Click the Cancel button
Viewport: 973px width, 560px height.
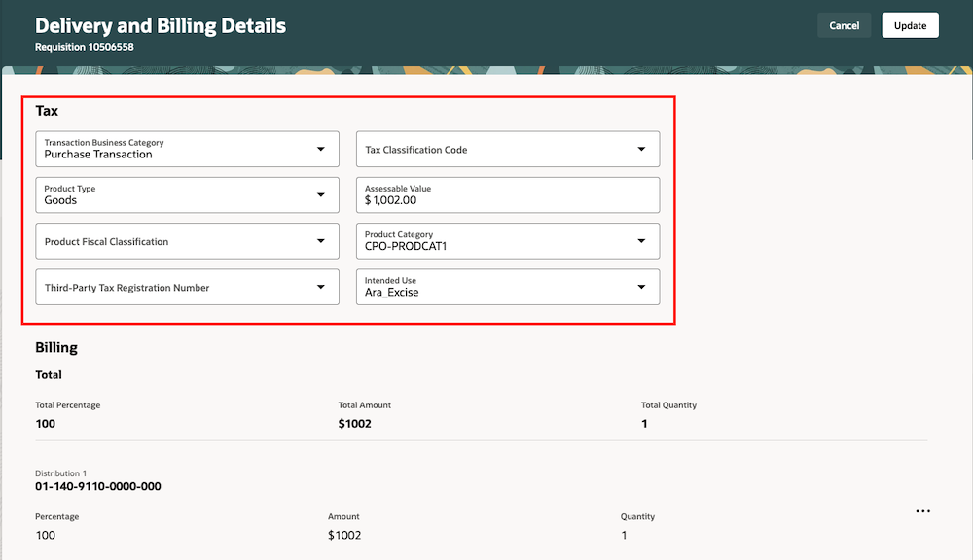tap(844, 25)
